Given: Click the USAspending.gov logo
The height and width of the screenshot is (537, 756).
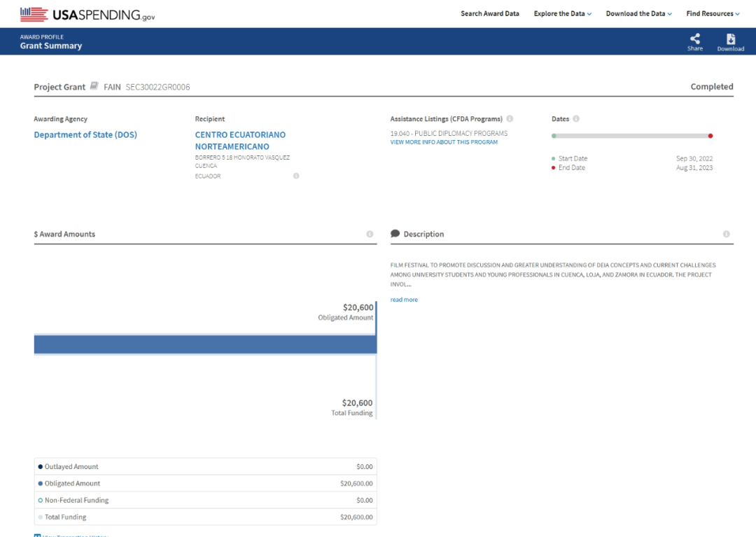Looking at the screenshot, I should (87, 14).
